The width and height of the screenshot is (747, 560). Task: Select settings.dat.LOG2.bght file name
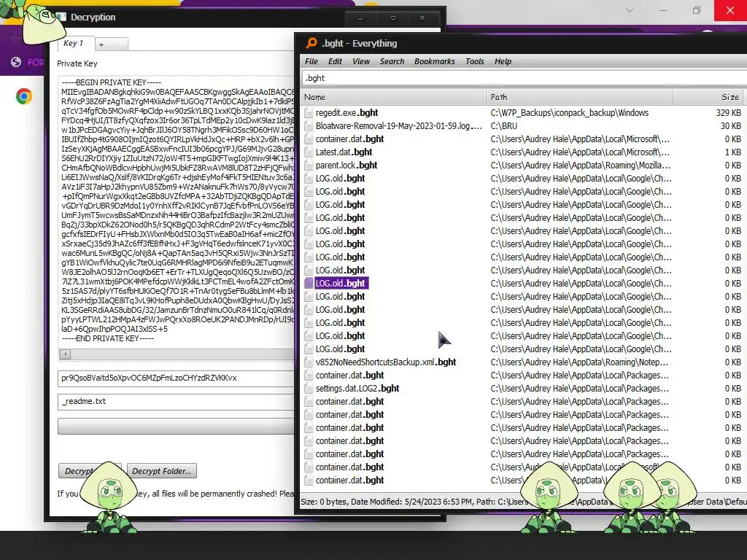click(357, 389)
